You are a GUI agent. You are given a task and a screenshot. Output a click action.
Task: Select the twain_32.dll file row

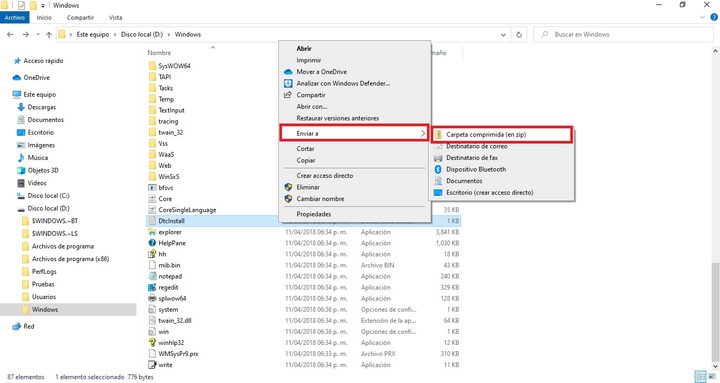(303, 321)
